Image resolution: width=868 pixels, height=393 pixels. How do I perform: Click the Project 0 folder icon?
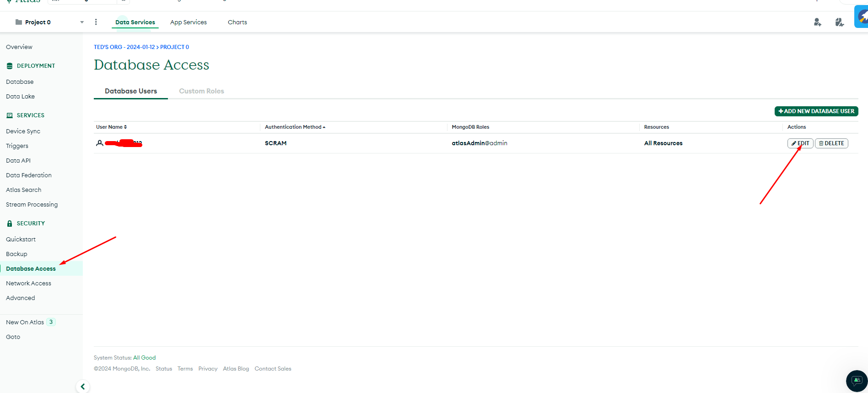click(x=19, y=22)
